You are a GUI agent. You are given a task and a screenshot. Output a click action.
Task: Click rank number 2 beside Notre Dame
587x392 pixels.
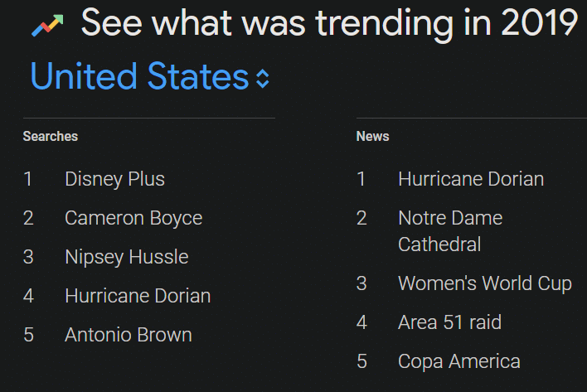361,218
